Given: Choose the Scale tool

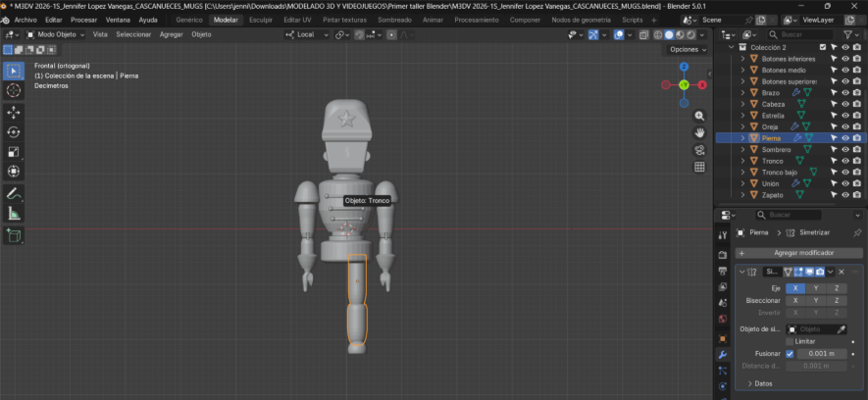Looking at the screenshot, I should [x=14, y=151].
